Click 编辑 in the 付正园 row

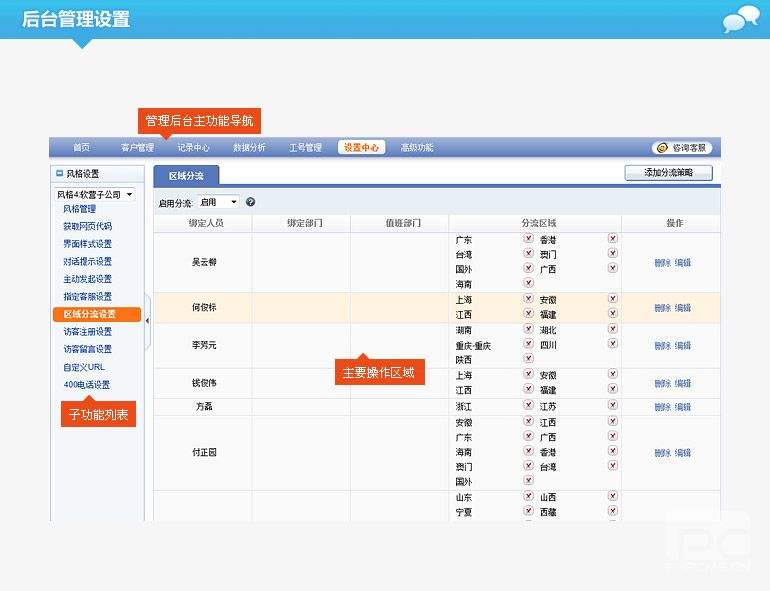[683, 453]
